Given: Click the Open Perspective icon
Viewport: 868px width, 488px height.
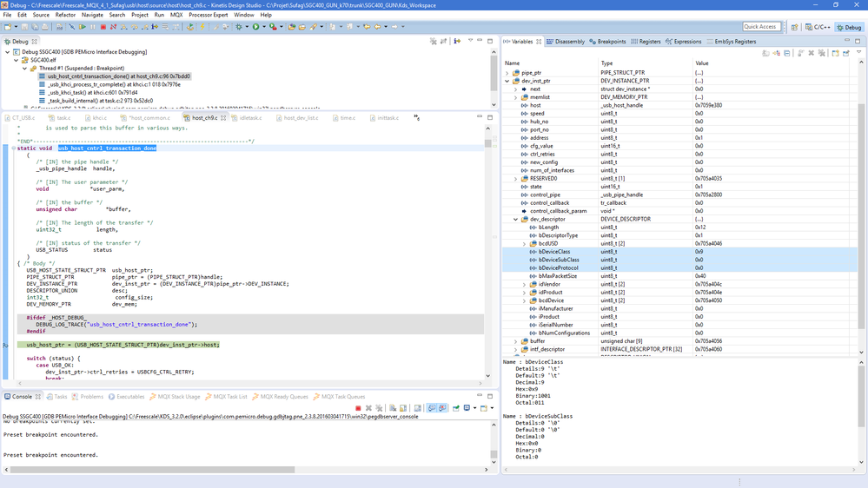Looking at the screenshot, I should (794, 27).
